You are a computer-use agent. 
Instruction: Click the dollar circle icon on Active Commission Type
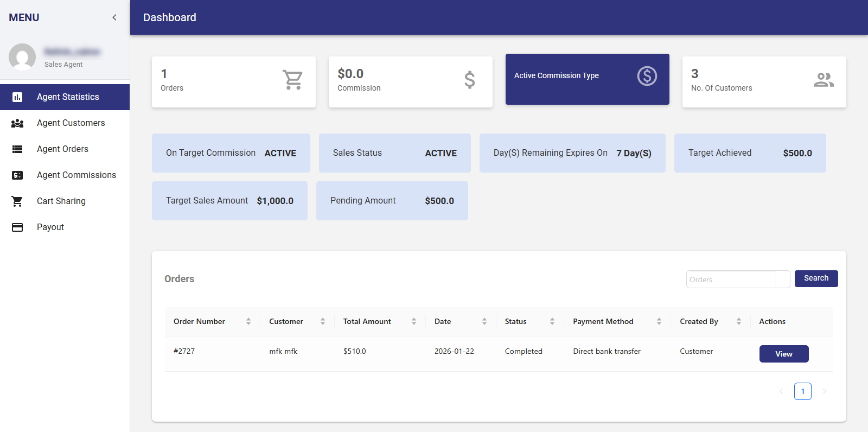tap(647, 76)
